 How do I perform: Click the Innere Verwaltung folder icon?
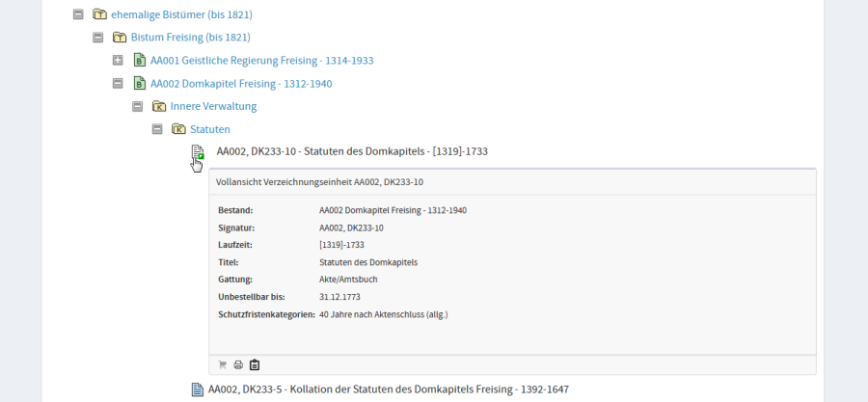point(158,106)
